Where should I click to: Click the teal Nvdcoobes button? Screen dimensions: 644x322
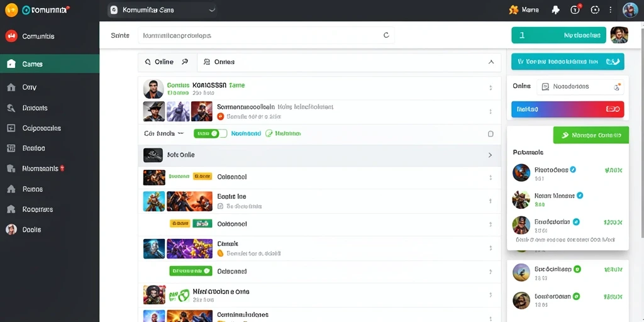point(558,35)
